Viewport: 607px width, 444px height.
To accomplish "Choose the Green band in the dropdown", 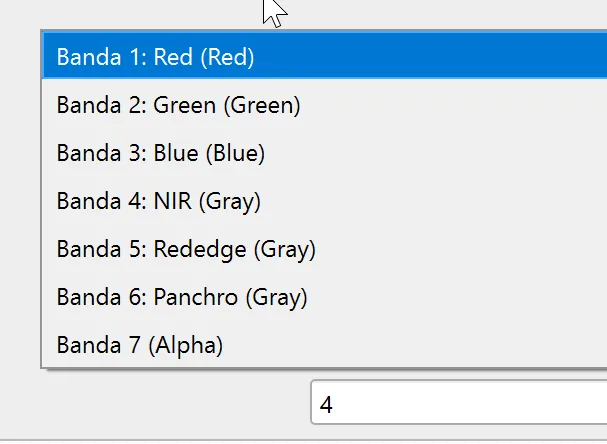I will 325,105.
